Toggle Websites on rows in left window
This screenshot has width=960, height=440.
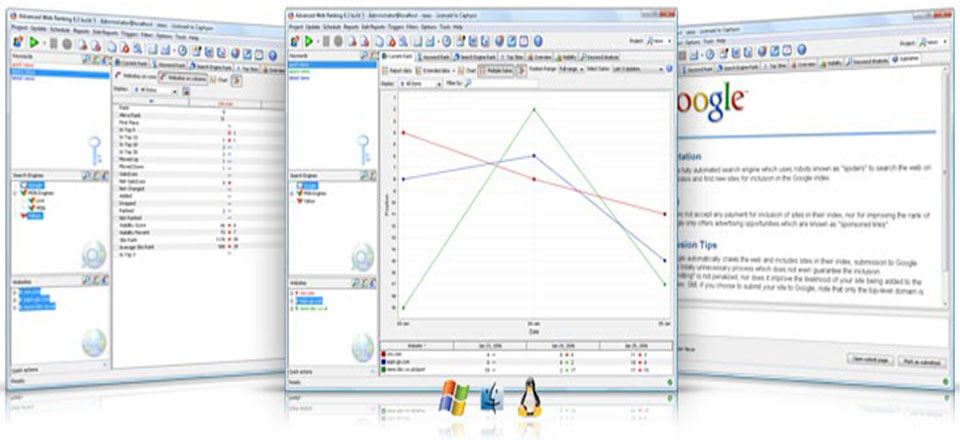(136, 76)
